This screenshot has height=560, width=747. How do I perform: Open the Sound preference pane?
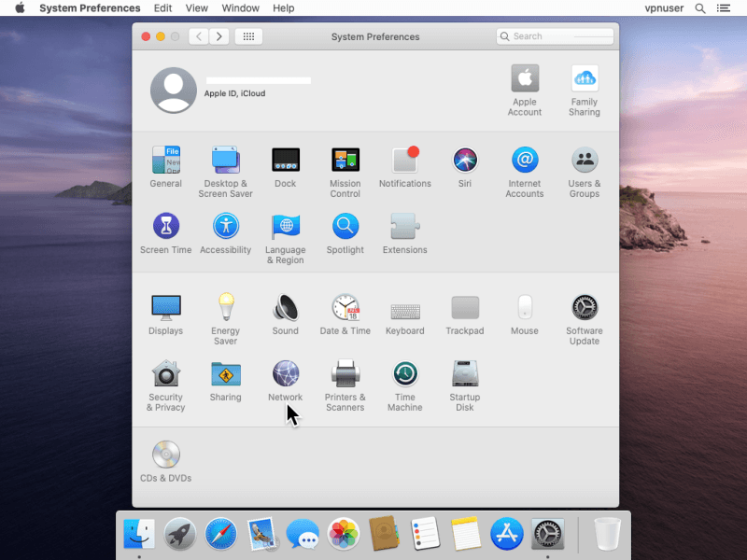click(285, 309)
